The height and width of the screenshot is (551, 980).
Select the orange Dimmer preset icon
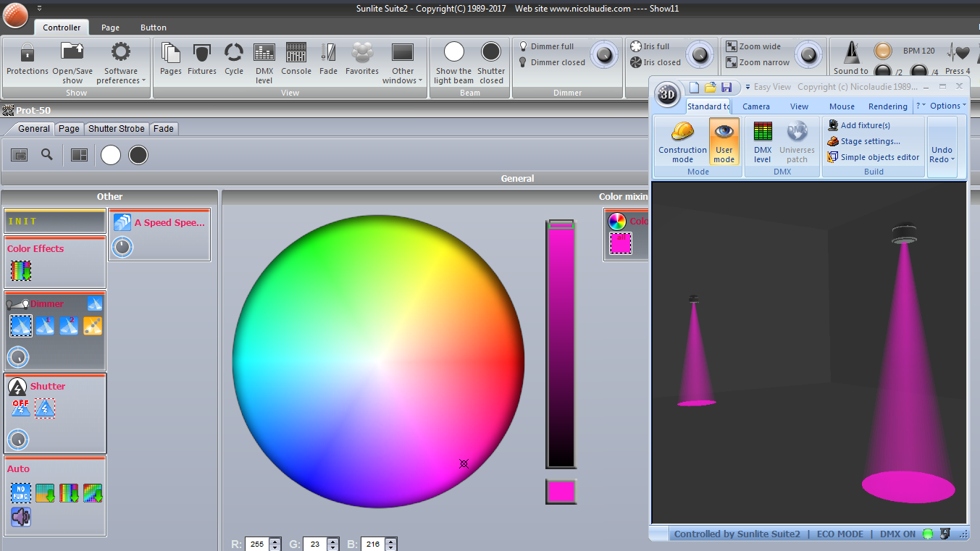[93, 326]
